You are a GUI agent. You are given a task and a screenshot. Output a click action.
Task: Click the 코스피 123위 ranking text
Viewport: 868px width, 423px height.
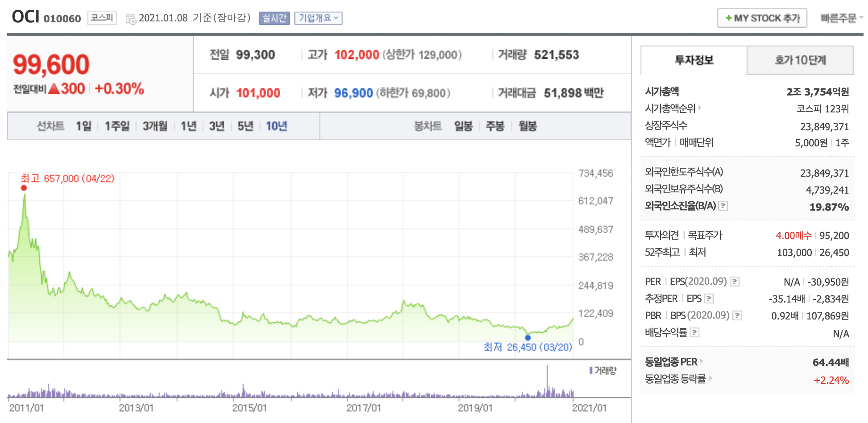pos(823,109)
